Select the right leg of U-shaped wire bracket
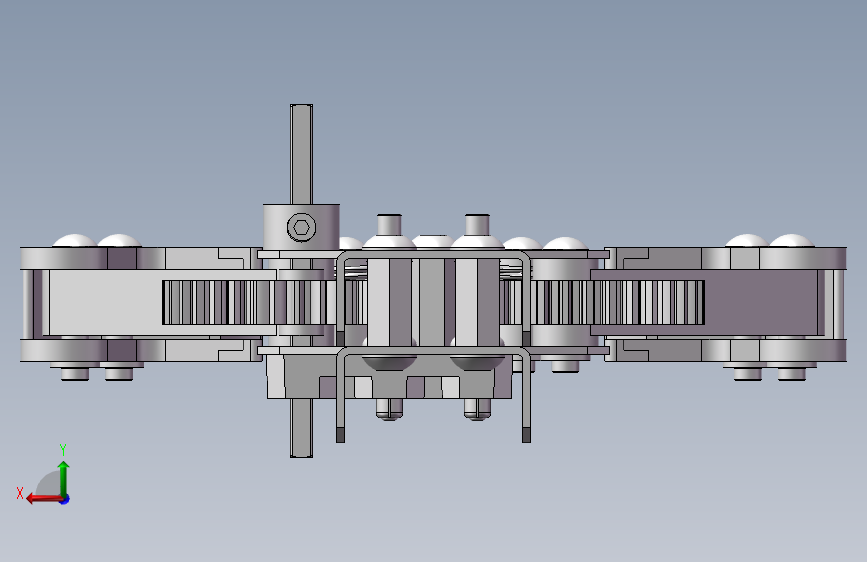867x562 pixels. click(x=526, y=396)
